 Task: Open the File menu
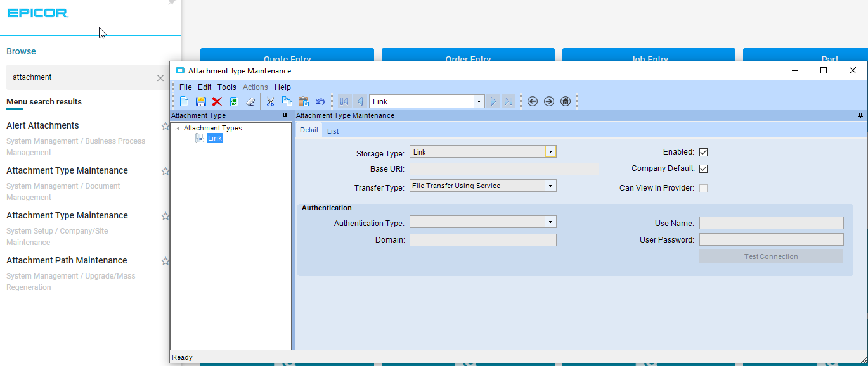click(x=185, y=87)
